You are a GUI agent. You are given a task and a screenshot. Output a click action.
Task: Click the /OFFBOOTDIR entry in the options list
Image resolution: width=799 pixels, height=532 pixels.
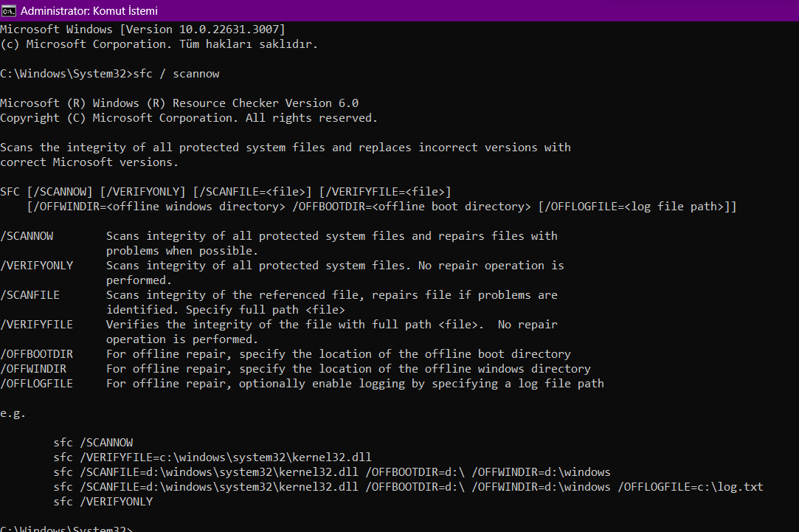pos(36,354)
